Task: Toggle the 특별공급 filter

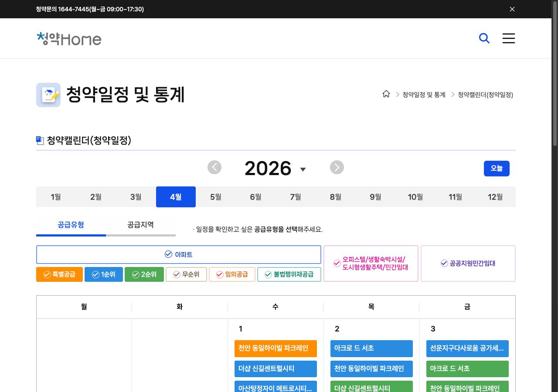Action: [x=59, y=274]
